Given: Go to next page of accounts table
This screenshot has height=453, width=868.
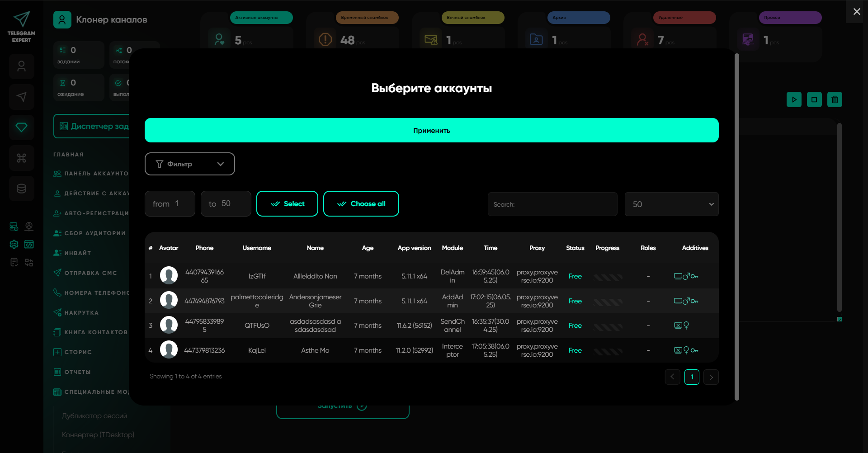Looking at the screenshot, I should (711, 377).
